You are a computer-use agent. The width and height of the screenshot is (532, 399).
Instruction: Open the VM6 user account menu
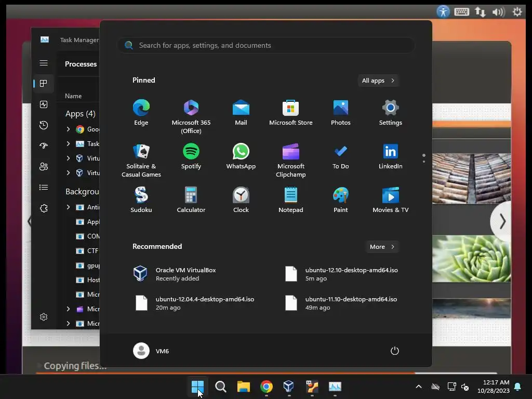pyautogui.click(x=151, y=351)
